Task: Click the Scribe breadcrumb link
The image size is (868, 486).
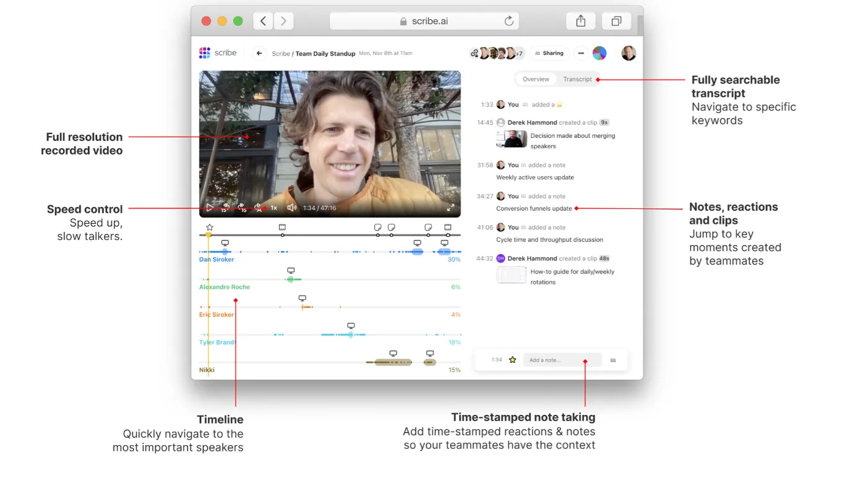Action: pyautogui.click(x=281, y=54)
